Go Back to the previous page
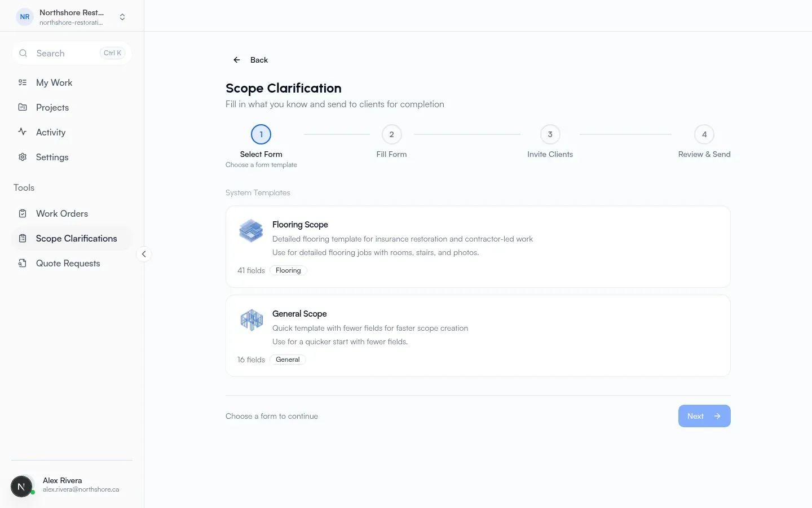 click(x=250, y=60)
